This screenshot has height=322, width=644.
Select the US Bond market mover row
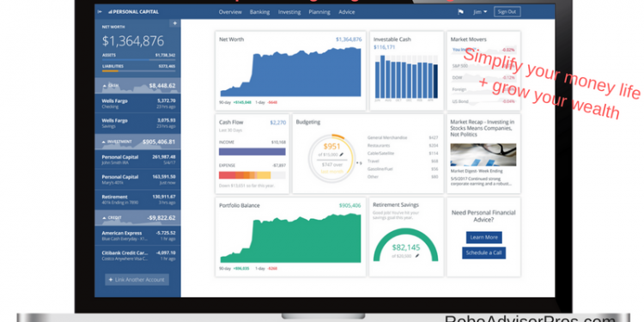coord(483,101)
